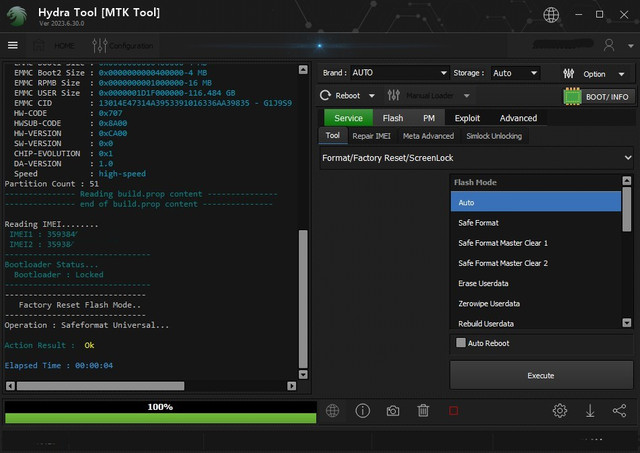This screenshot has height=453, width=640.
Task: Select the Repair IMEI sub-tab
Action: pyautogui.click(x=371, y=136)
